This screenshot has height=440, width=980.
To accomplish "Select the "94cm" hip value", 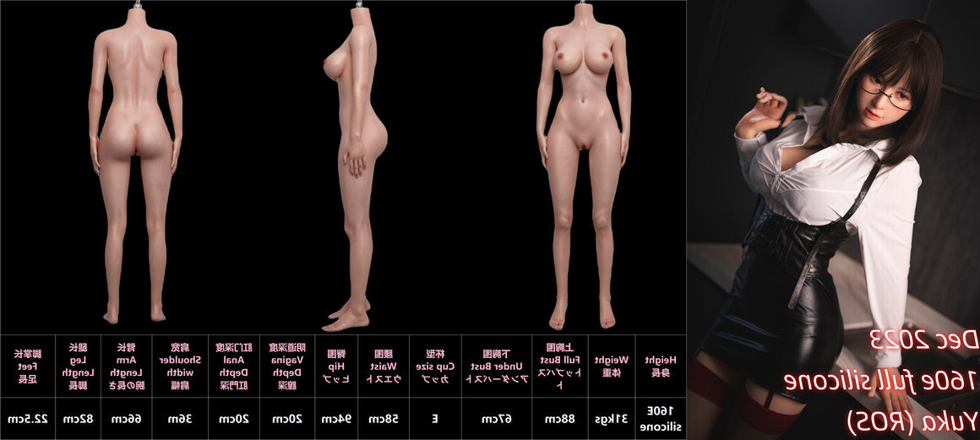I will click(337, 418).
